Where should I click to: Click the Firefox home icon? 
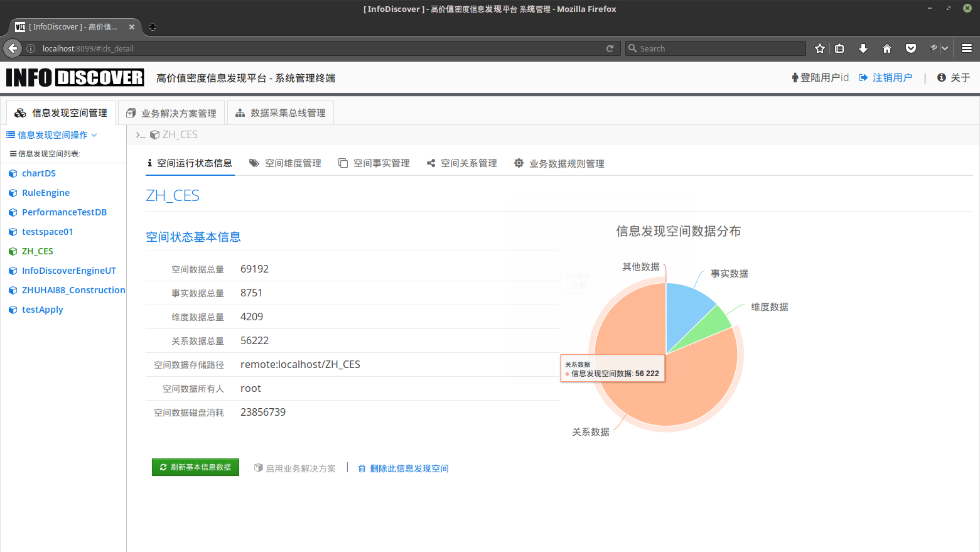(x=887, y=48)
